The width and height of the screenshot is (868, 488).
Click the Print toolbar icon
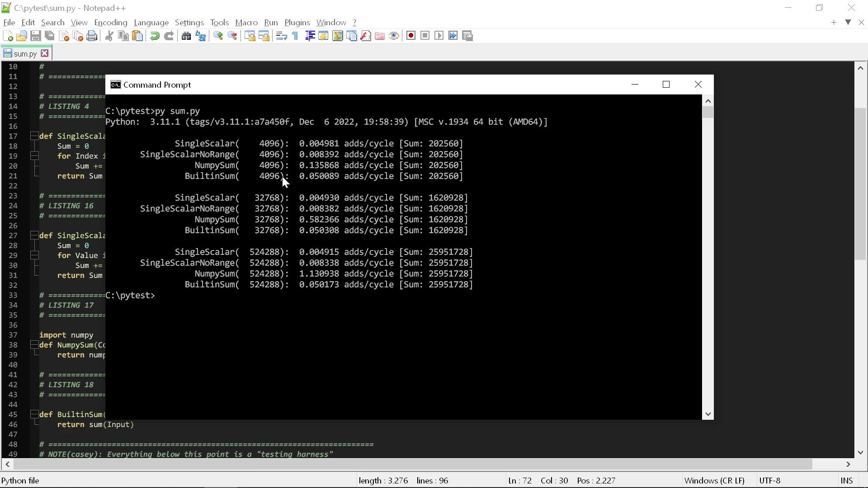92,36
